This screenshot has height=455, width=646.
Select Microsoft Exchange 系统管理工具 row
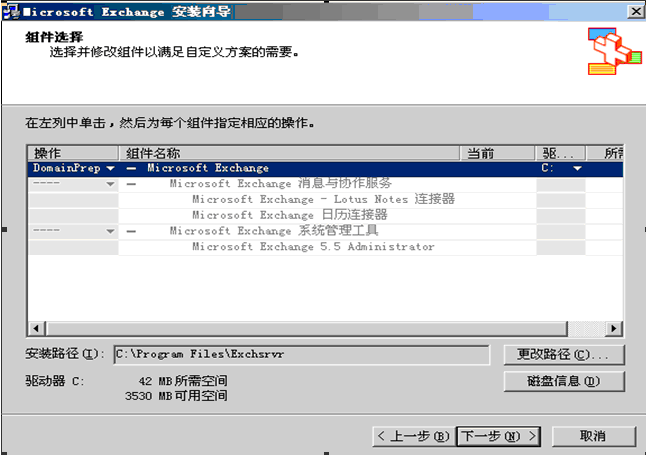click(325, 231)
